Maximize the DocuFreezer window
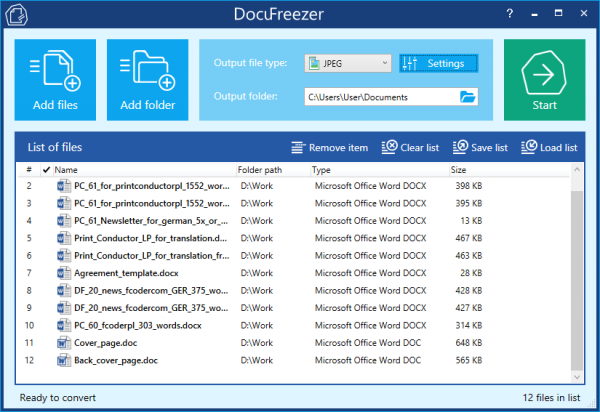This screenshot has height=412, width=600. tap(559, 13)
